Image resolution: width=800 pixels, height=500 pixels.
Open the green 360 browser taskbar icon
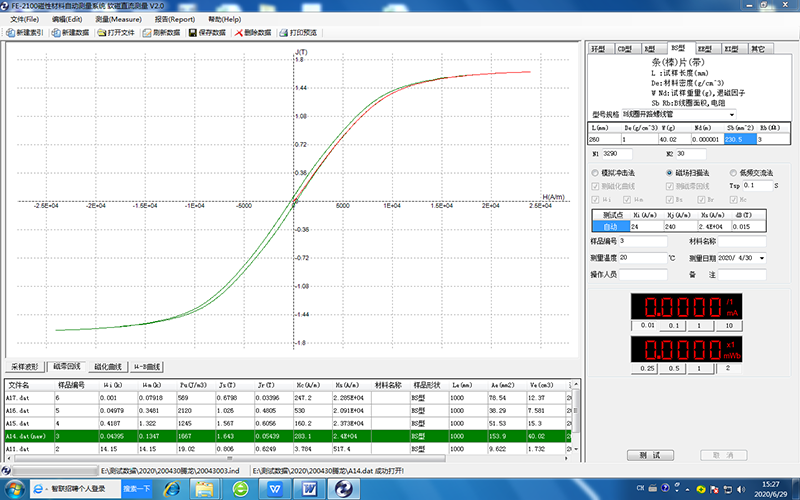pyautogui.click(x=240, y=489)
